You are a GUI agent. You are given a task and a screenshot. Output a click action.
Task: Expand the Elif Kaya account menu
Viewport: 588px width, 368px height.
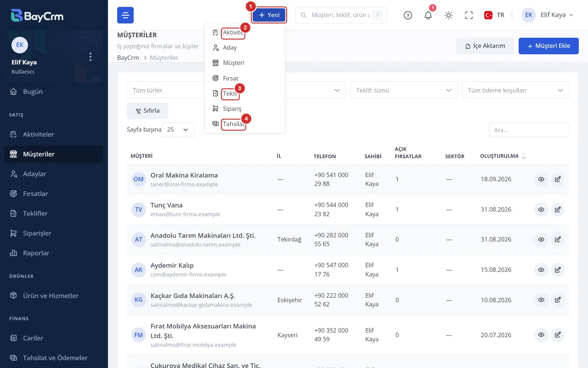coord(548,15)
